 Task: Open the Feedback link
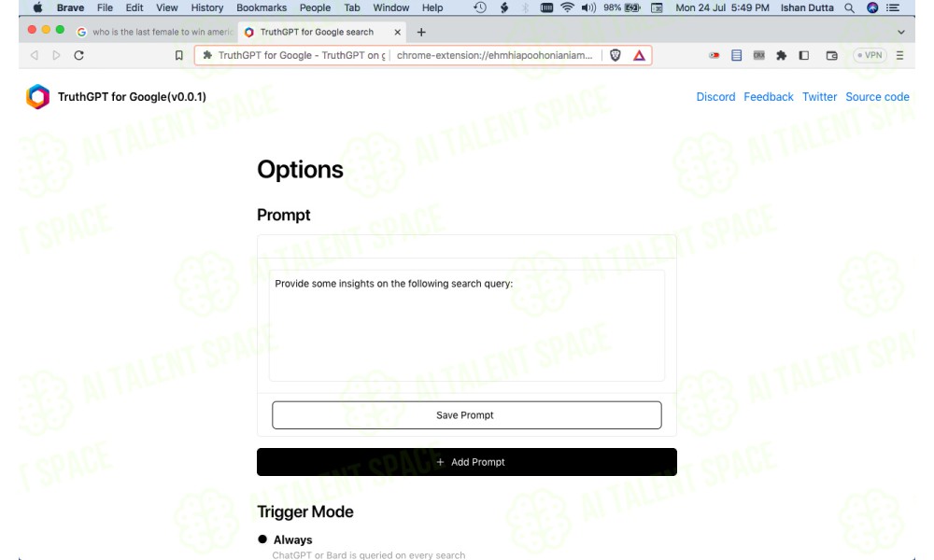coord(769,96)
